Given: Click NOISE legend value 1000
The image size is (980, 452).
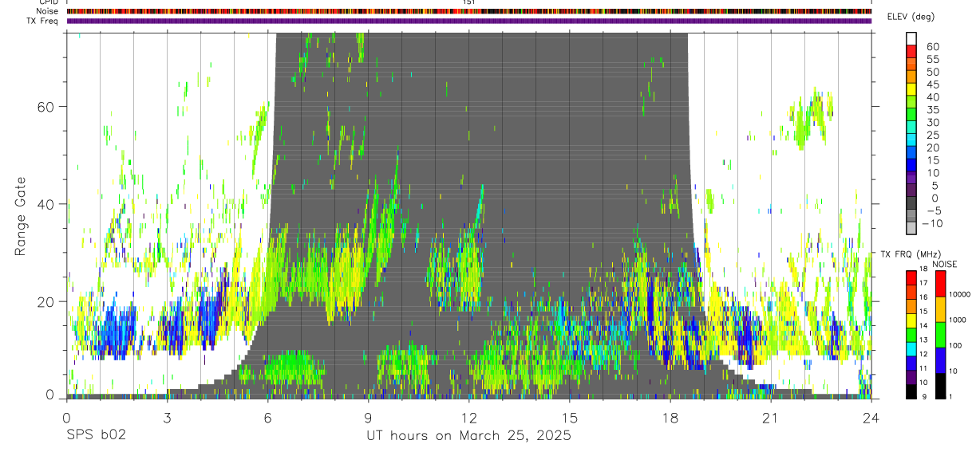Looking at the screenshot, I should (956, 320).
